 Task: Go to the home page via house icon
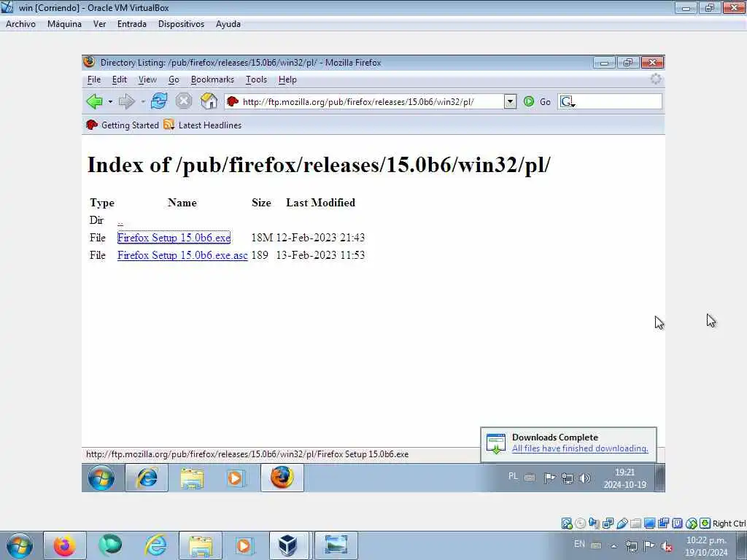coord(209,101)
